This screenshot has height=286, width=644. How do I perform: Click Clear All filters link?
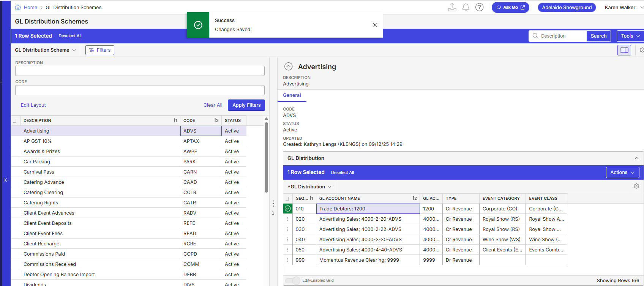click(213, 105)
